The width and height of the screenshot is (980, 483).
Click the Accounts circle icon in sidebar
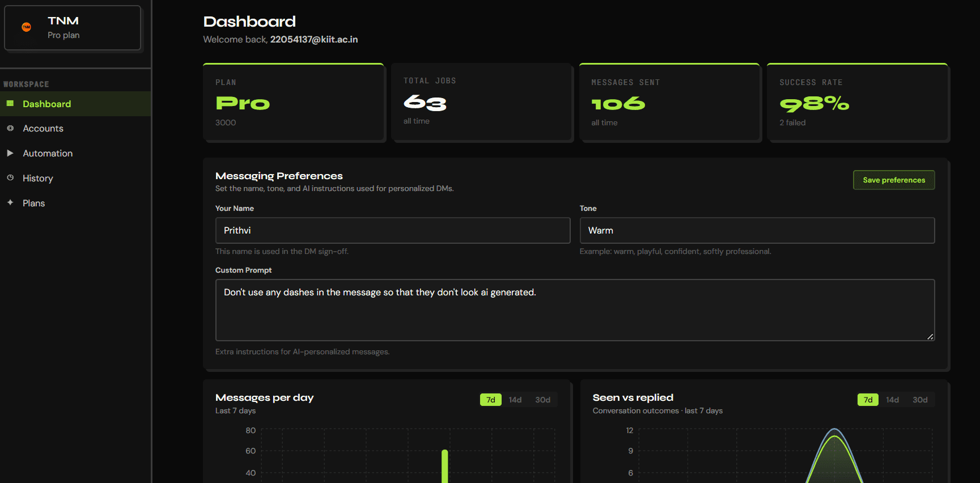[x=10, y=128]
